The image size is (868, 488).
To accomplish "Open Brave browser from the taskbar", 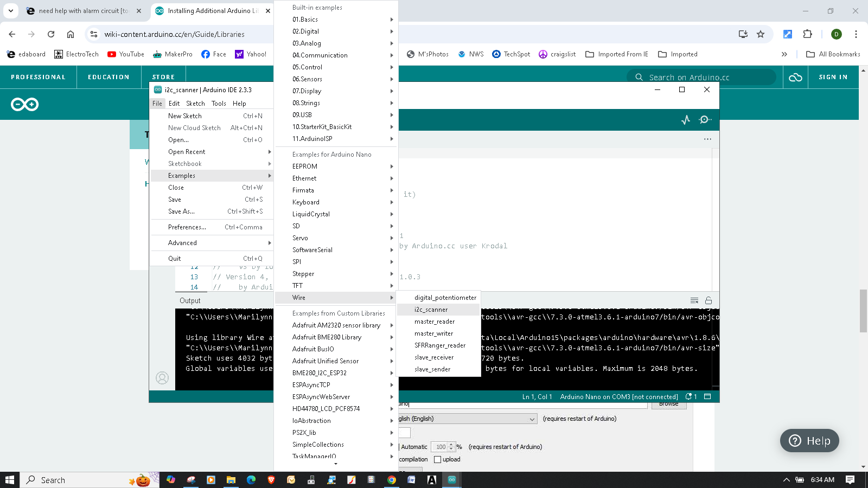I will [x=271, y=480].
